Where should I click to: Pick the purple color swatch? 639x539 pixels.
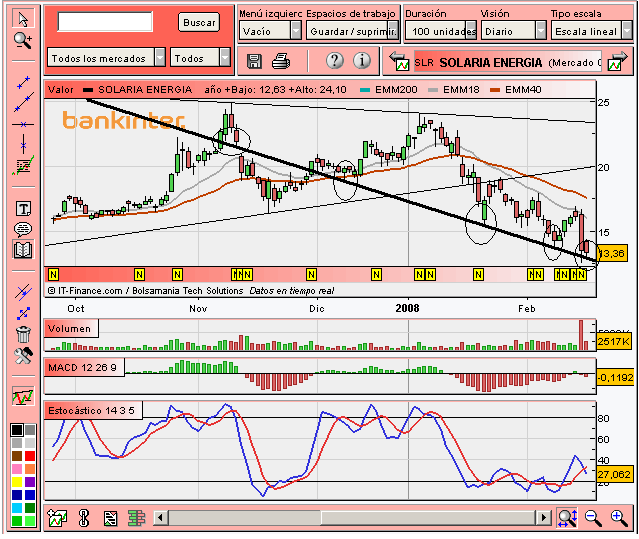(x=30, y=482)
